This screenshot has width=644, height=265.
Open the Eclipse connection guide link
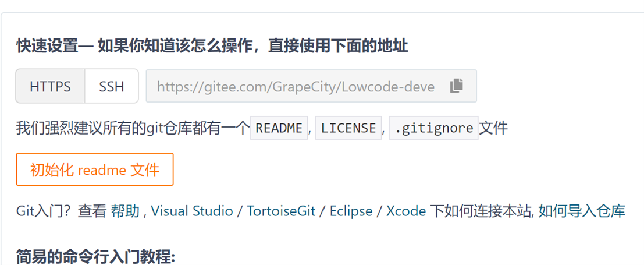(x=351, y=211)
